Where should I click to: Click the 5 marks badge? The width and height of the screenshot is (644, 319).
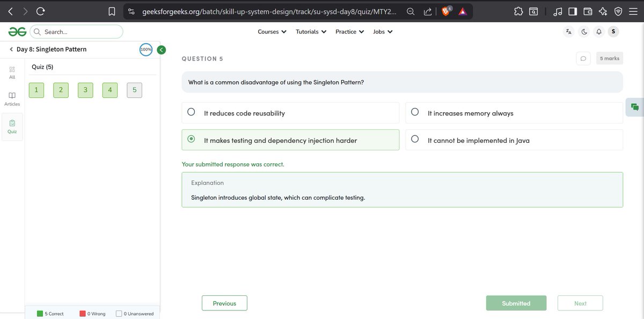pyautogui.click(x=610, y=58)
